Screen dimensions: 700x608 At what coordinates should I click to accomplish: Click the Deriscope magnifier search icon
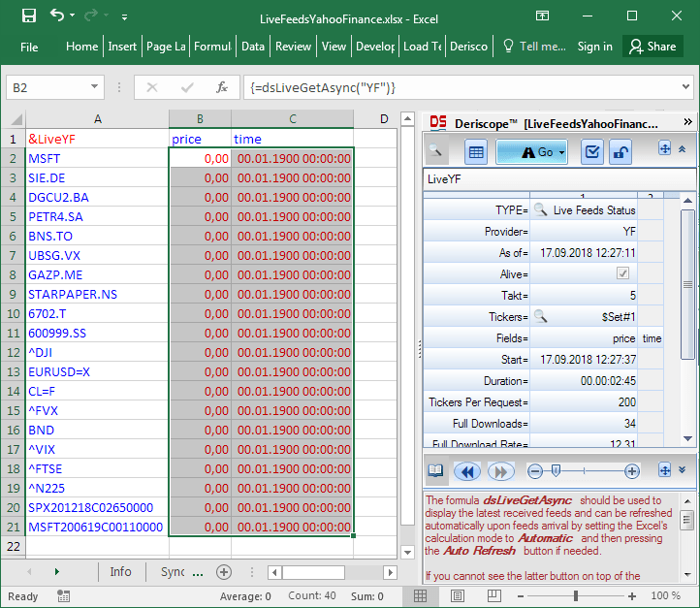click(x=435, y=151)
